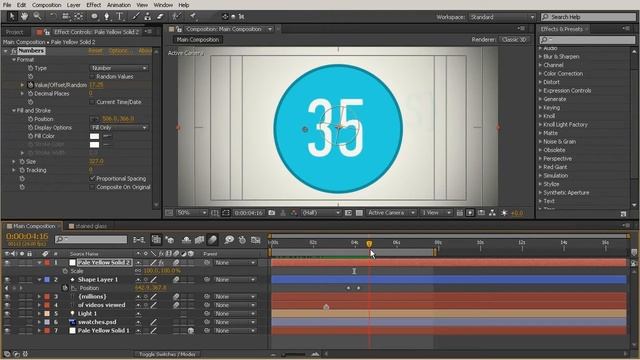The height and width of the screenshot is (360, 640).
Task: Take a snapshot with camera icon
Action: (x=271, y=213)
